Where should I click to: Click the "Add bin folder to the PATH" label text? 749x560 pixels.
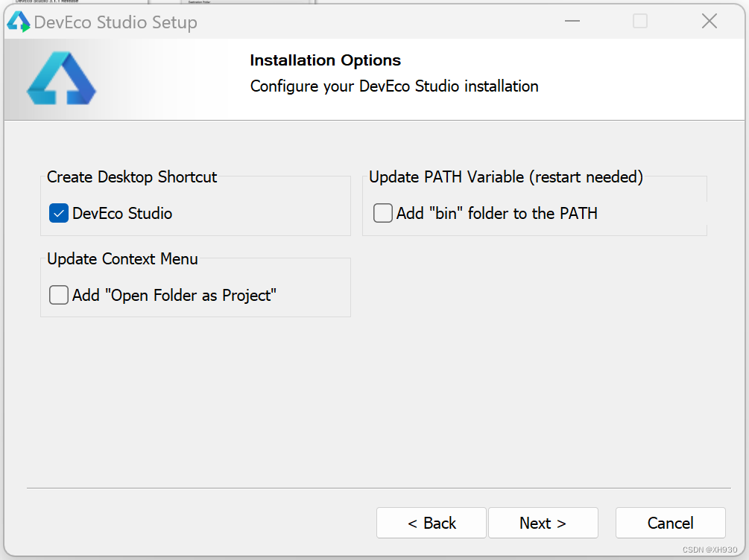coord(496,214)
